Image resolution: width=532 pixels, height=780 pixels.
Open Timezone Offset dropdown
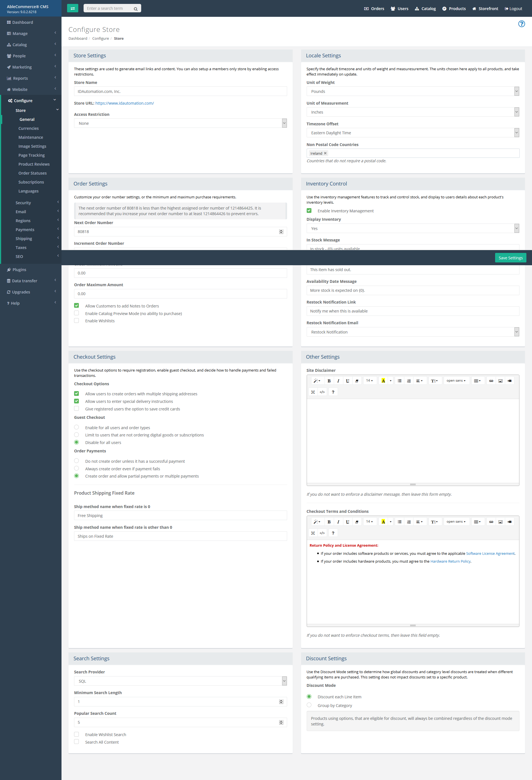tap(413, 133)
